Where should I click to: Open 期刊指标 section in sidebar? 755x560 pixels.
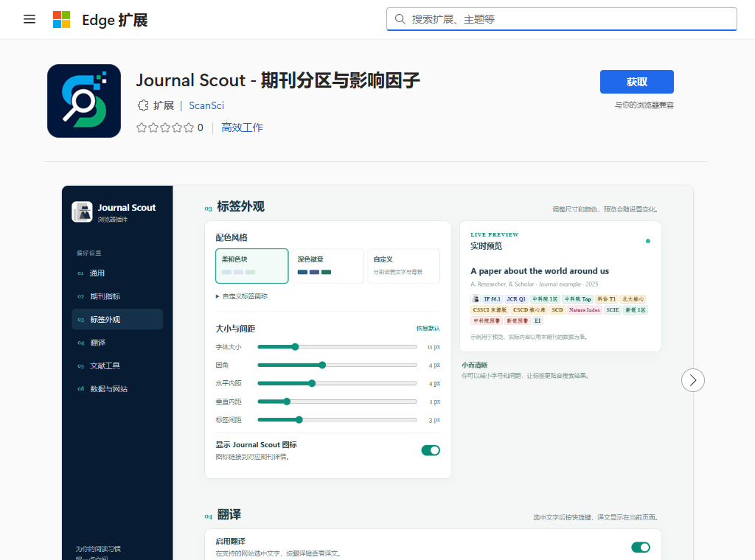click(117, 296)
